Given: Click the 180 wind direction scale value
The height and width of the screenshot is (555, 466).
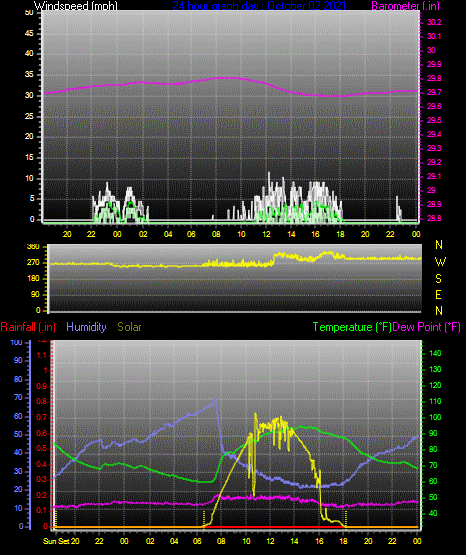Looking at the screenshot, I should click(x=33, y=279).
